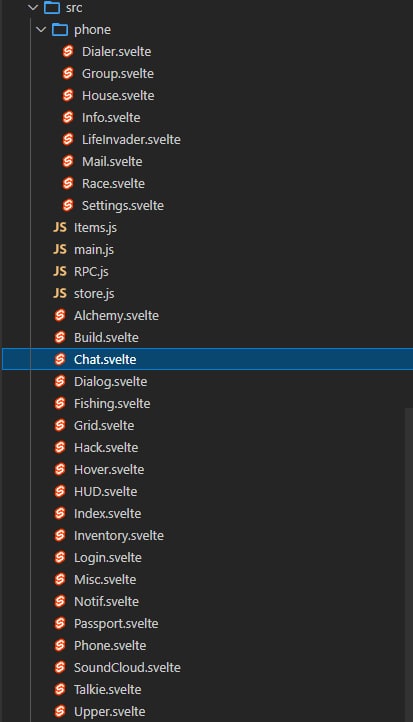Click the JS icon beside main.js

pos(60,249)
